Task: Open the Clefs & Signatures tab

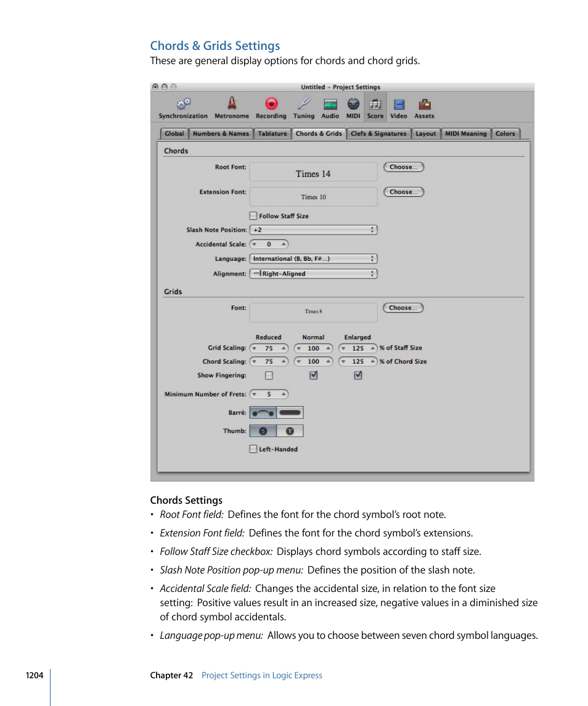Action: [378, 133]
